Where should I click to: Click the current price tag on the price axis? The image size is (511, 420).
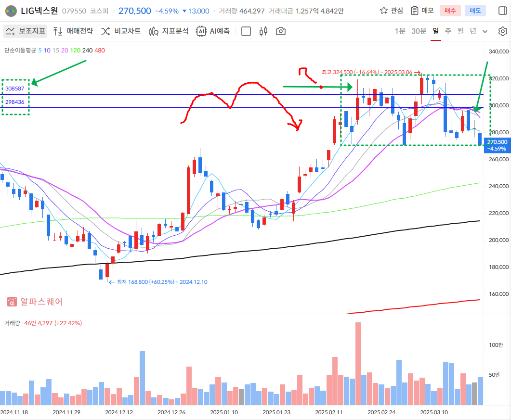pos(498,145)
